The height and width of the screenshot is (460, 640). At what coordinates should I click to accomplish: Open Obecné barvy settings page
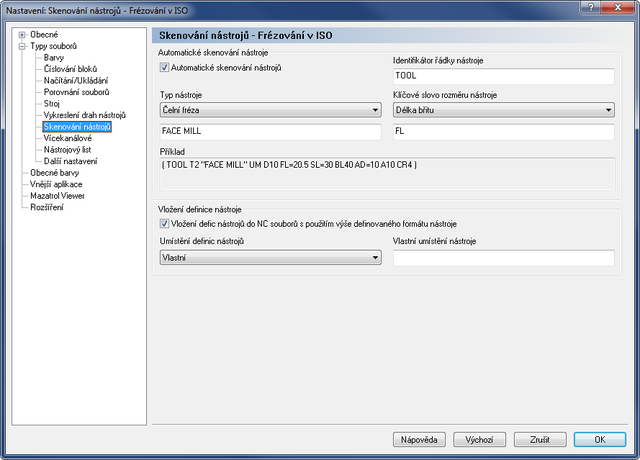pos(55,173)
